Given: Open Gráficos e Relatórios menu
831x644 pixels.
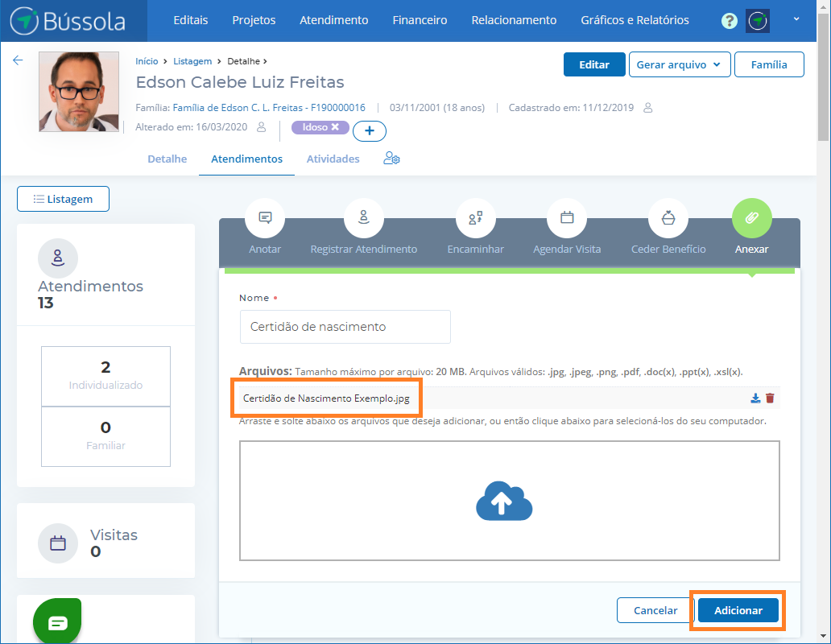Looking at the screenshot, I should point(635,20).
